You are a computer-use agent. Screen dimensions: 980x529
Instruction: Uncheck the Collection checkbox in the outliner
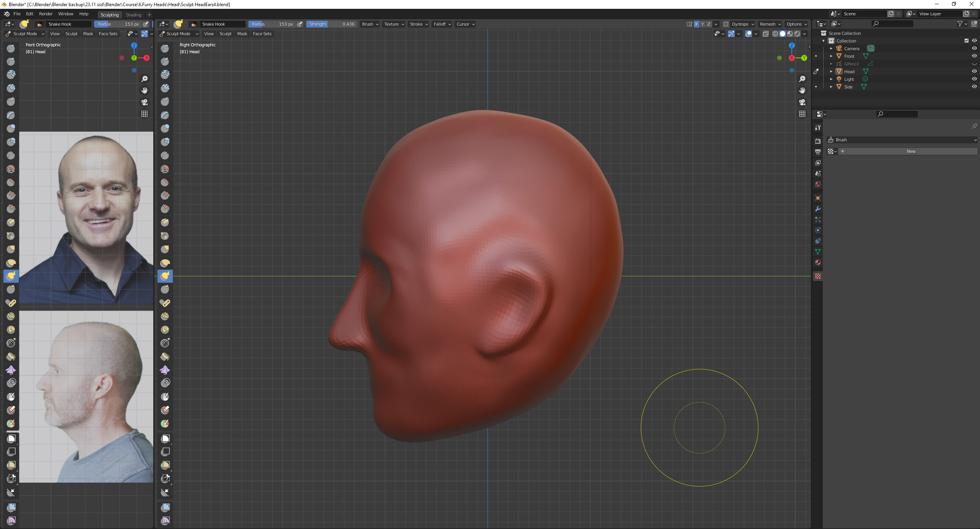click(967, 41)
